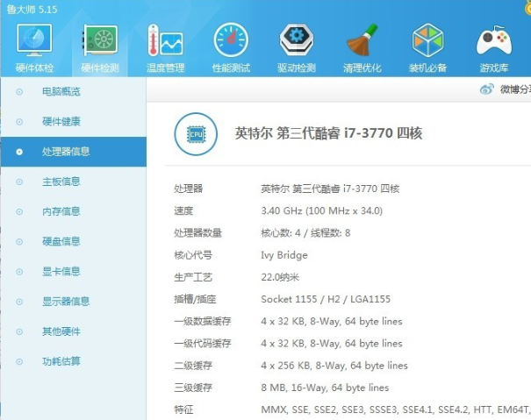Click the 处理器数量 row label
This screenshot has height=420, width=531.
coord(197,233)
